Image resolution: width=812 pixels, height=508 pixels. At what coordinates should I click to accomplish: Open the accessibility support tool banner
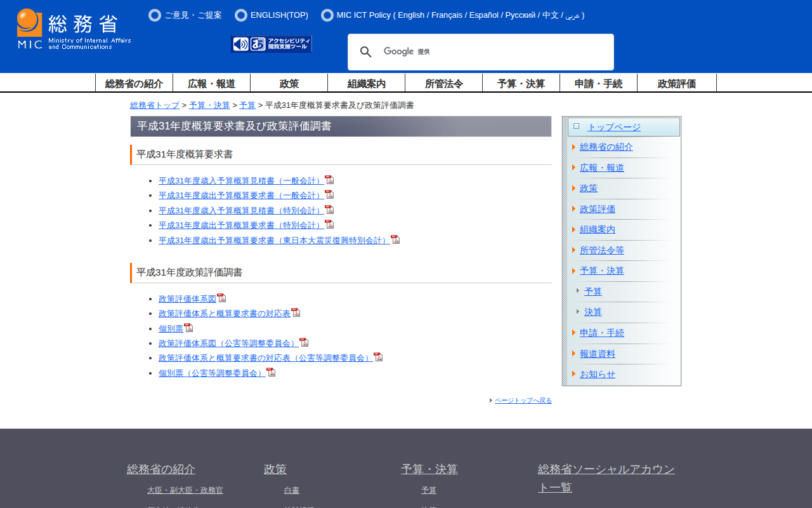272,44
